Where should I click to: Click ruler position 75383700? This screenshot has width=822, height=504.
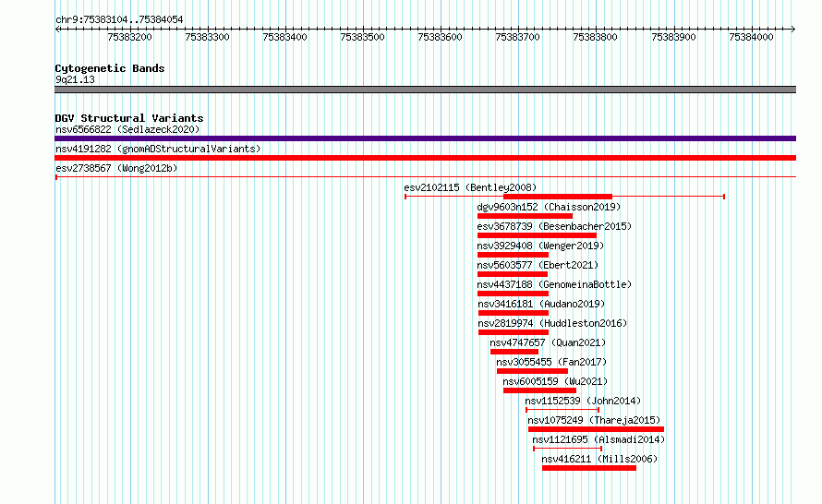click(x=517, y=37)
